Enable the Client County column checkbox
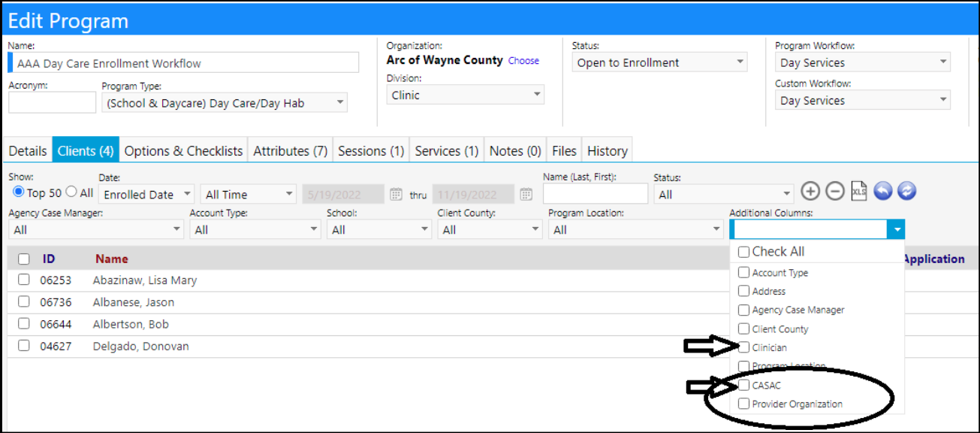980x433 pixels. [743, 329]
